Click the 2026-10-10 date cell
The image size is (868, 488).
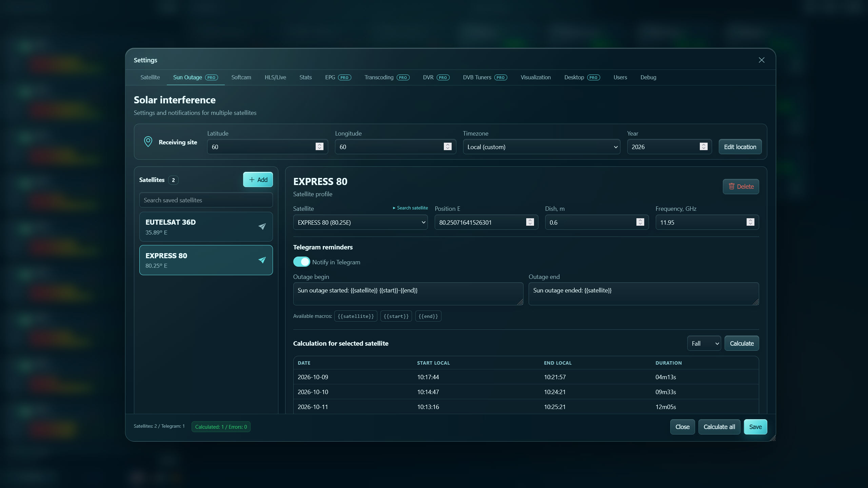click(313, 392)
